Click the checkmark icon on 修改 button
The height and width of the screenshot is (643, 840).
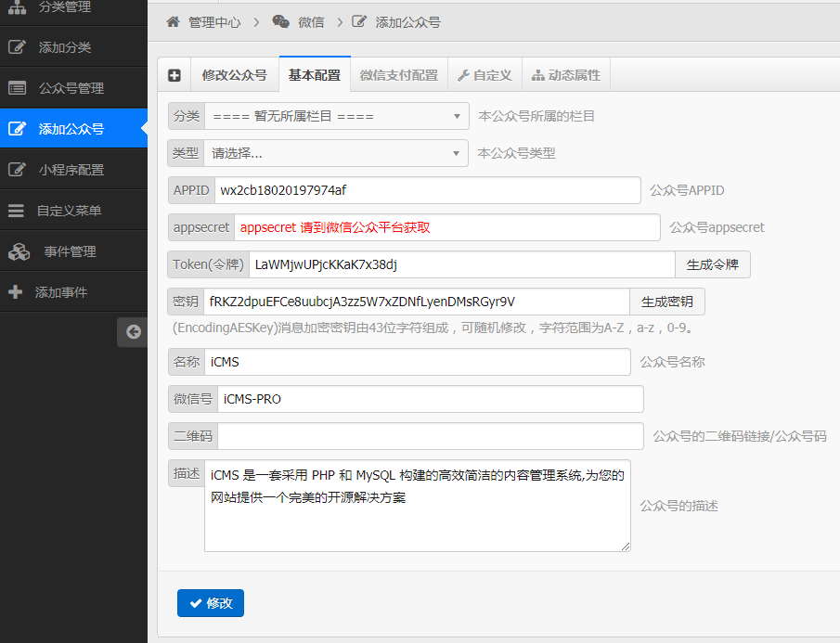tap(196, 603)
